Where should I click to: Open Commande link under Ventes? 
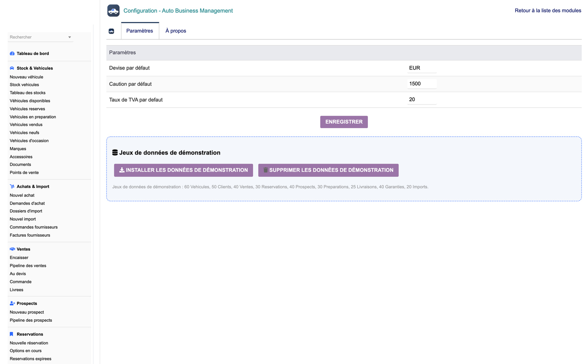[x=21, y=282]
